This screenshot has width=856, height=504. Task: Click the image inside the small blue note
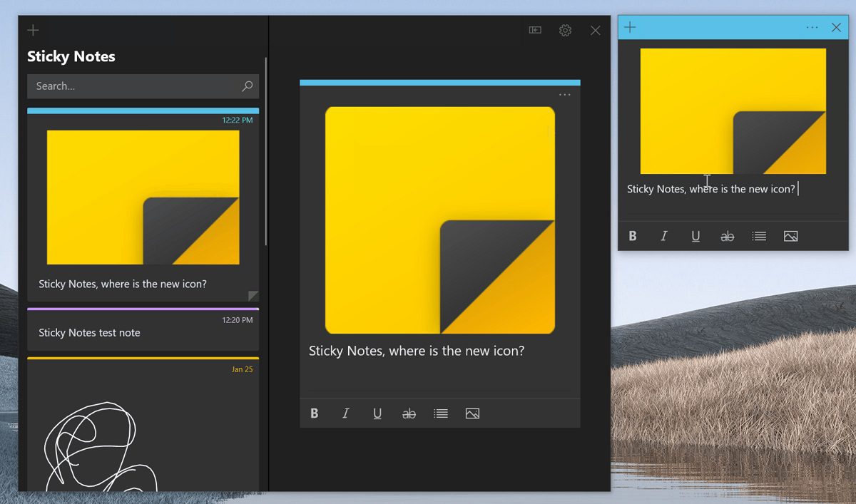click(733, 111)
